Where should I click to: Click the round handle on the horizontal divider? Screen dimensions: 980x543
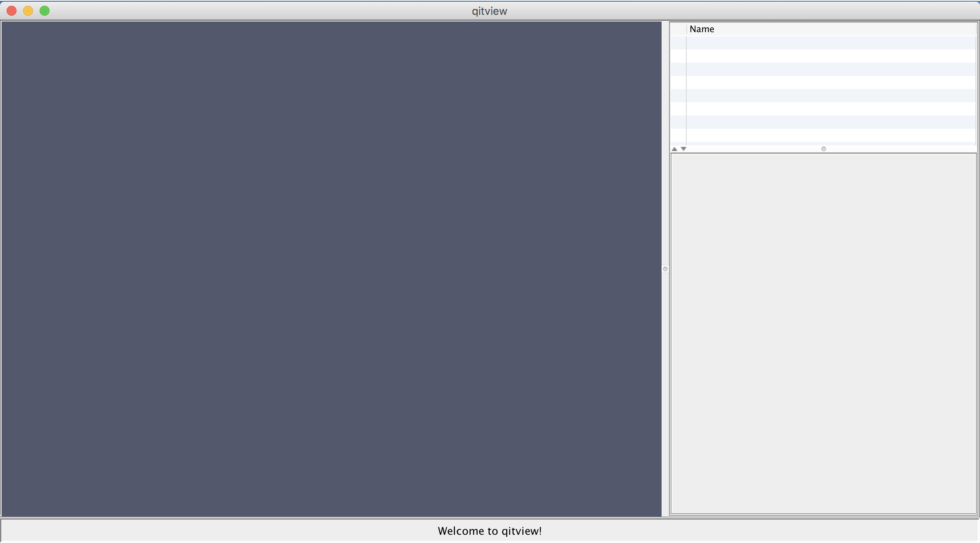(824, 149)
